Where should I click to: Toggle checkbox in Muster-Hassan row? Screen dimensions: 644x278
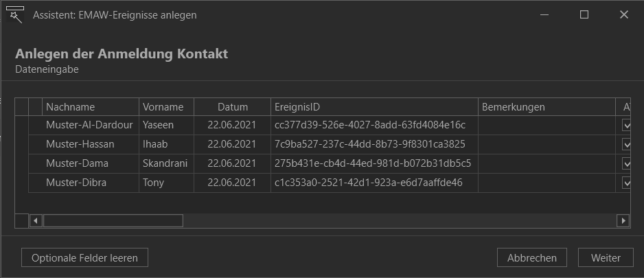(x=626, y=145)
